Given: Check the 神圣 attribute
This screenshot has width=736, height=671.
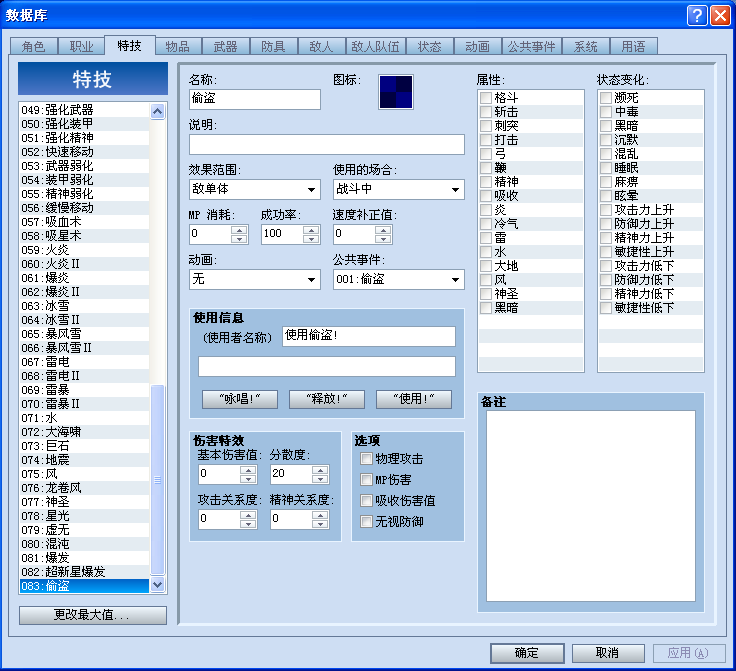Looking at the screenshot, I should (486, 294).
